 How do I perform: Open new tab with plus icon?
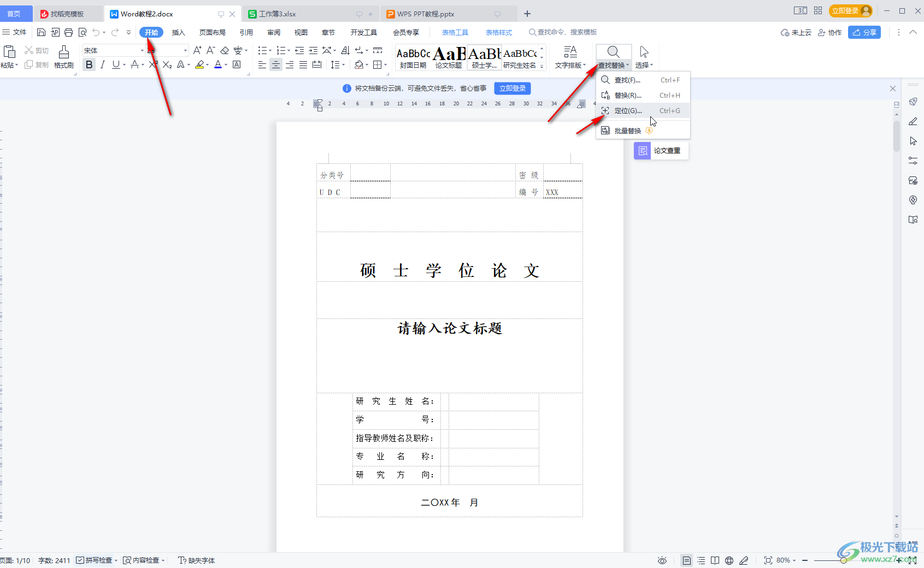527,14
